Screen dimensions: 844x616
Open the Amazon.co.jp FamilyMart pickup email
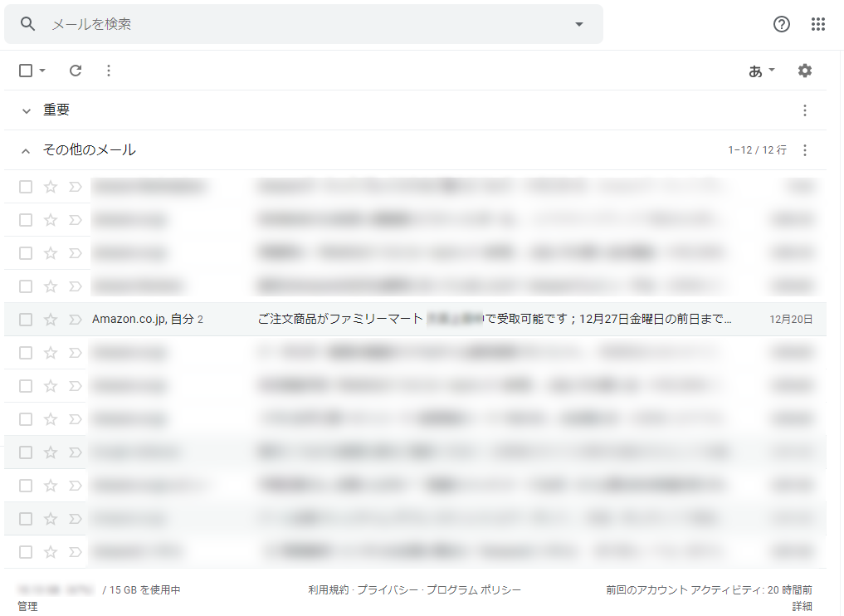495,320
